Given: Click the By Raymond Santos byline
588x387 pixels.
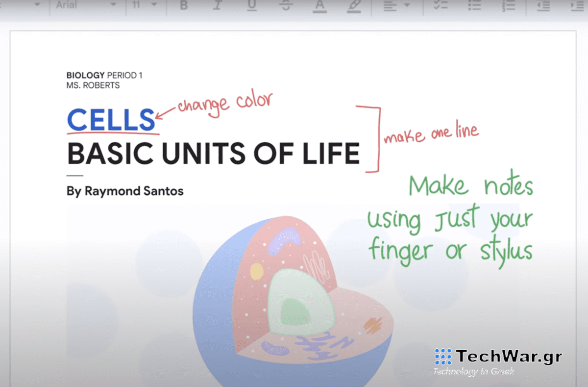Looking at the screenshot, I should pyautogui.click(x=125, y=191).
